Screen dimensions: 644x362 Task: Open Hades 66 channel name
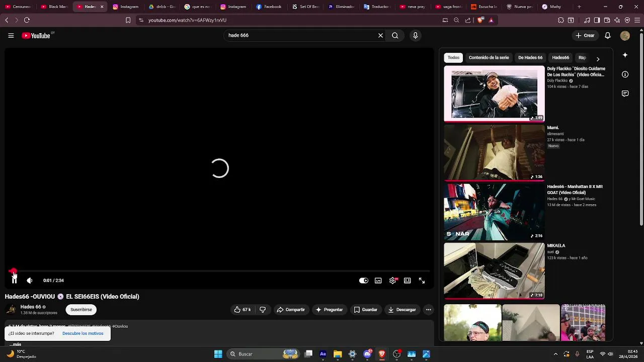[x=31, y=307]
